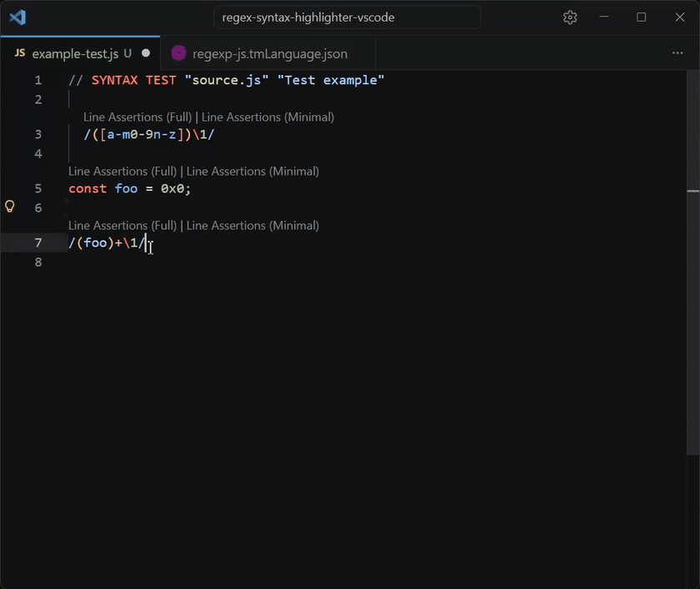Viewport: 700px width, 589px height.
Task: Click line number 1 in the gutter
Action: (x=38, y=80)
